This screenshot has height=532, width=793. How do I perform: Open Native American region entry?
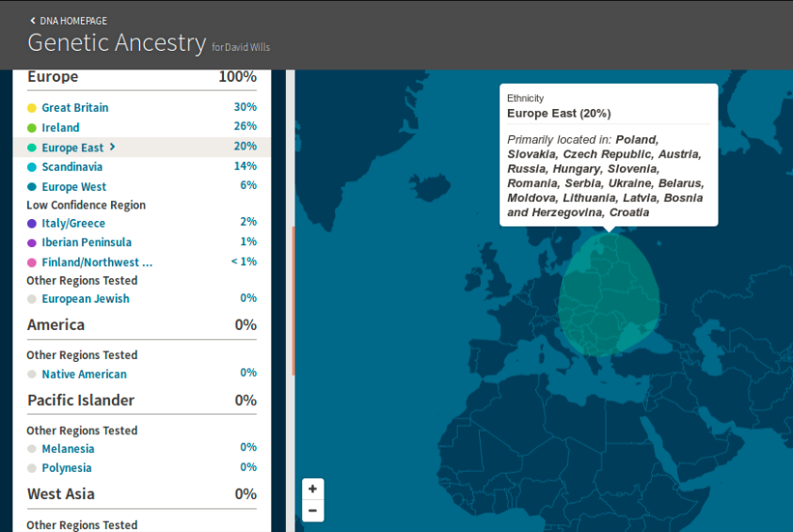click(84, 374)
